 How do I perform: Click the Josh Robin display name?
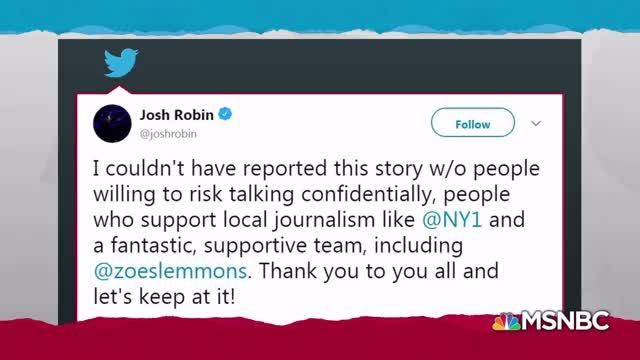click(x=177, y=115)
